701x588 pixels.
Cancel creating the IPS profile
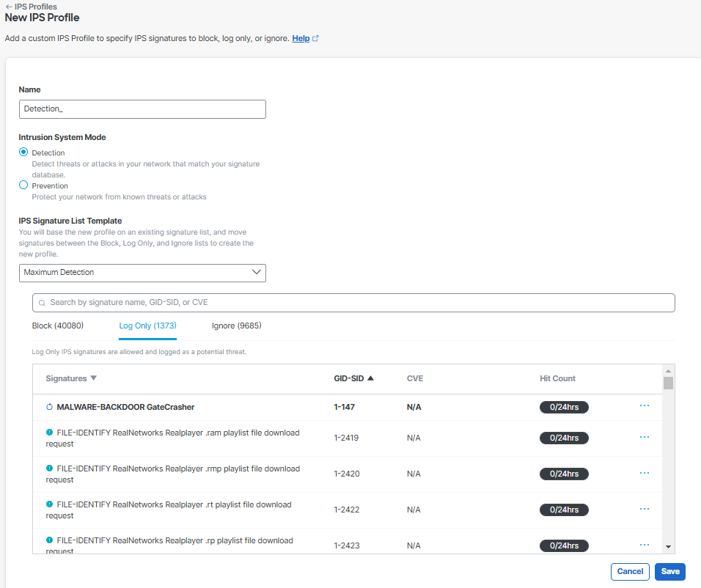630,571
